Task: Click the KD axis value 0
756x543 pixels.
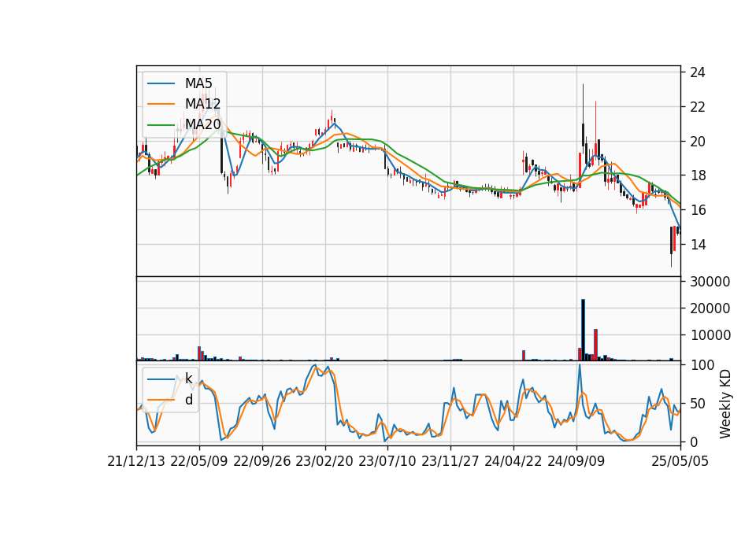Action: 694,441
